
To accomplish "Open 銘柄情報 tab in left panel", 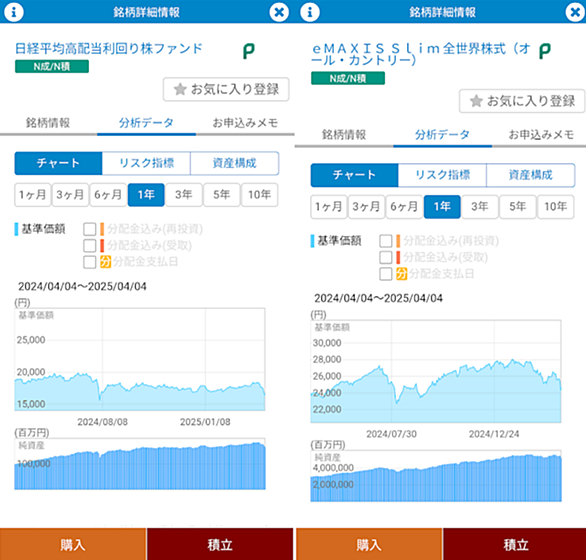I will [48, 123].
